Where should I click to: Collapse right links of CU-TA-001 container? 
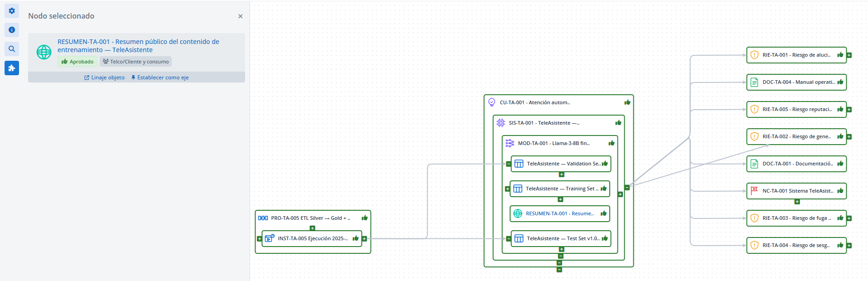click(x=627, y=187)
